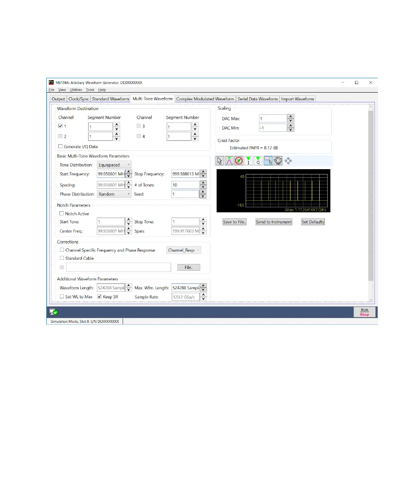
Task: Switch to the Import Waveform tab
Action: (x=297, y=99)
